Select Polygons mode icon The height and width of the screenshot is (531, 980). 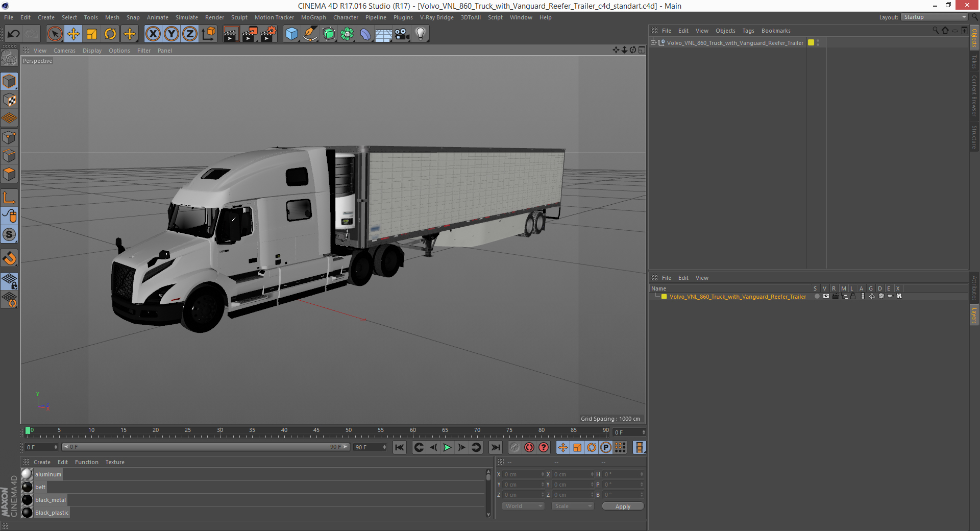pyautogui.click(x=9, y=174)
